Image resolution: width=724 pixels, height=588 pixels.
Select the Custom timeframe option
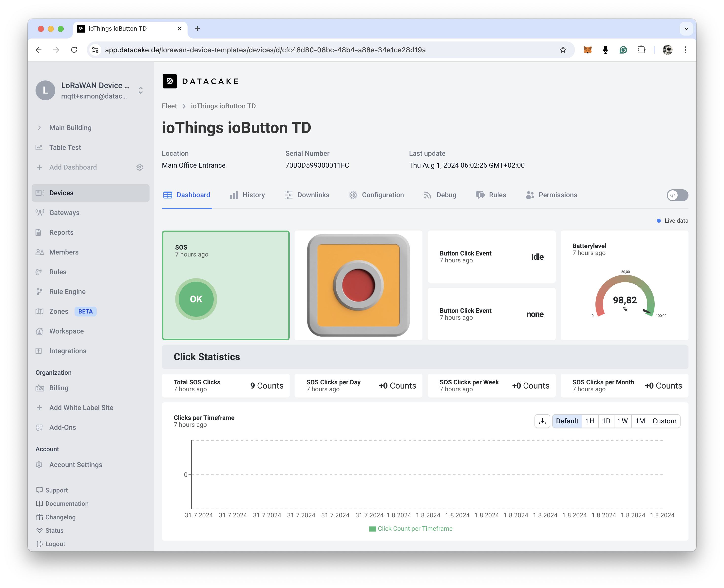(664, 421)
